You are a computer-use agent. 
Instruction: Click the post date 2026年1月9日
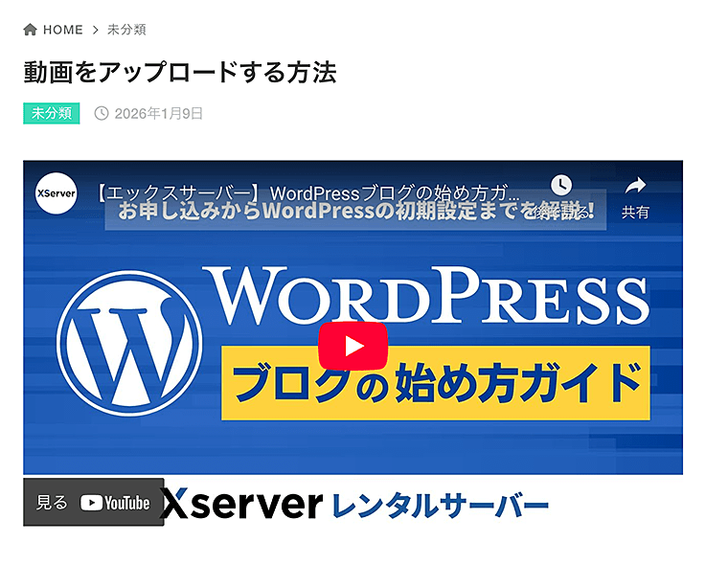point(158,114)
